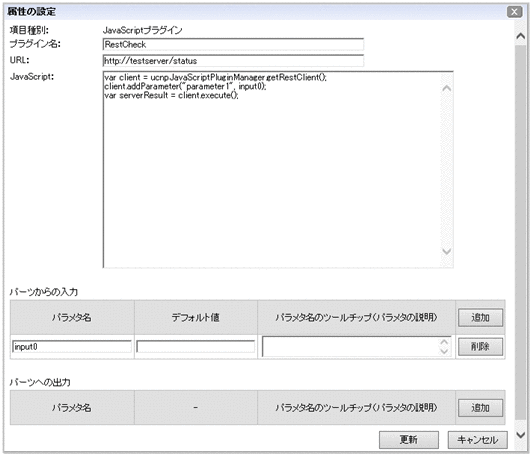Click the empty デフォルト値 field
The image size is (532, 456).
(195, 347)
